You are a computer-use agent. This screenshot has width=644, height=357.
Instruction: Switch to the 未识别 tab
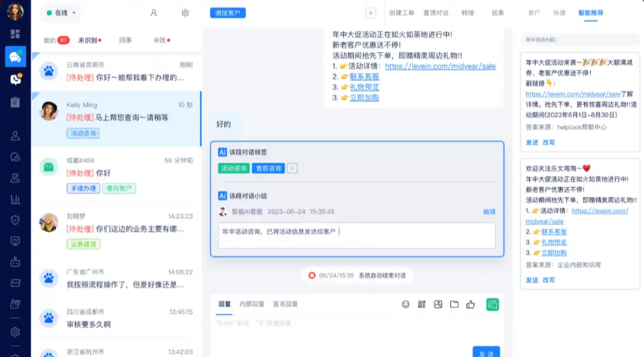tap(90, 40)
